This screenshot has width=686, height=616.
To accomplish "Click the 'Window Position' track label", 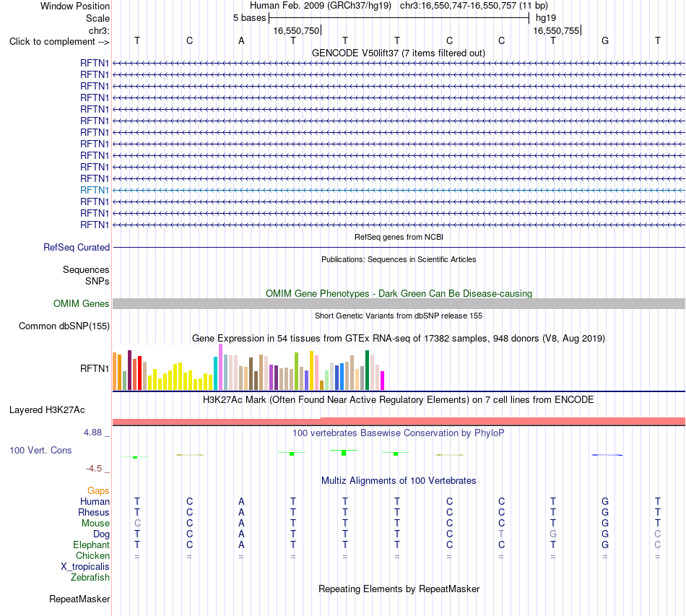I will [75, 6].
